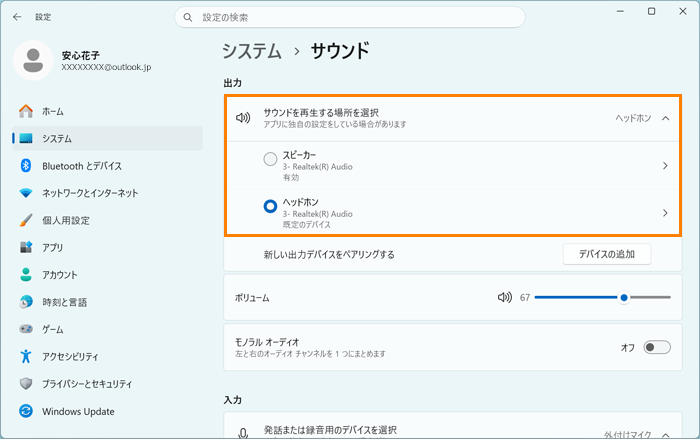Click the Gaming controller icon
700x439 pixels.
click(x=26, y=329)
